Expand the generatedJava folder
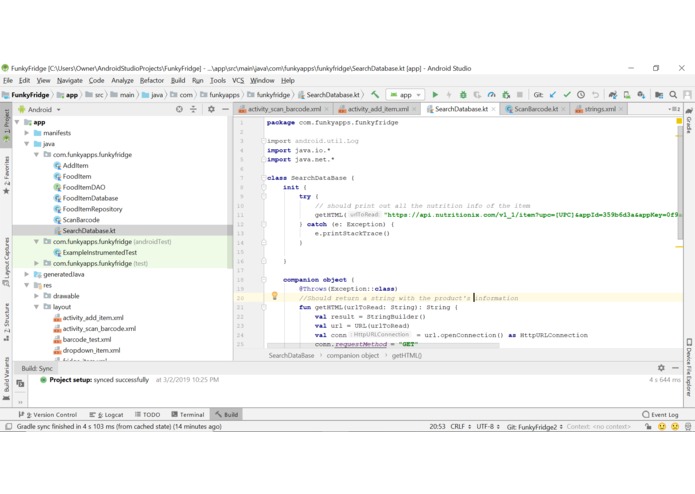The width and height of the screenshot is (695, 494). pos(27,274)
